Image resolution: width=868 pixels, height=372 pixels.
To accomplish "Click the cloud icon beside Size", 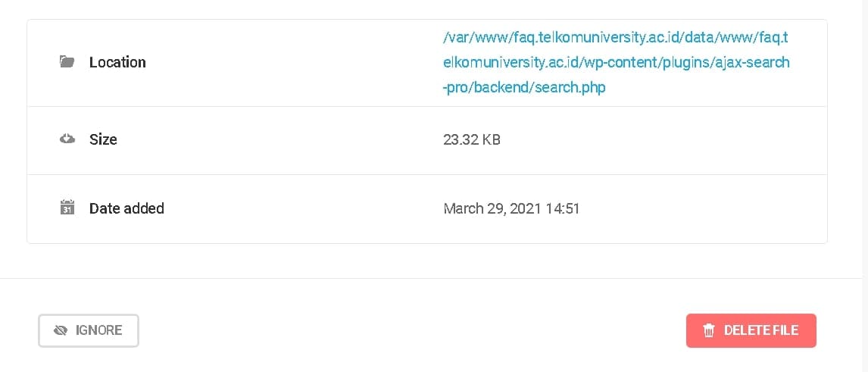I will click(67, 139).
